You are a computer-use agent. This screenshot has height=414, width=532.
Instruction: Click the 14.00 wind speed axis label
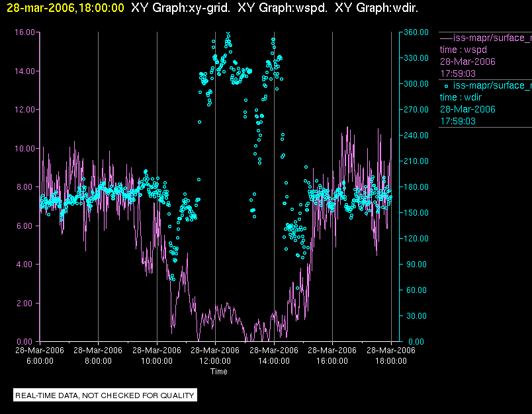(x=24, y=71)
